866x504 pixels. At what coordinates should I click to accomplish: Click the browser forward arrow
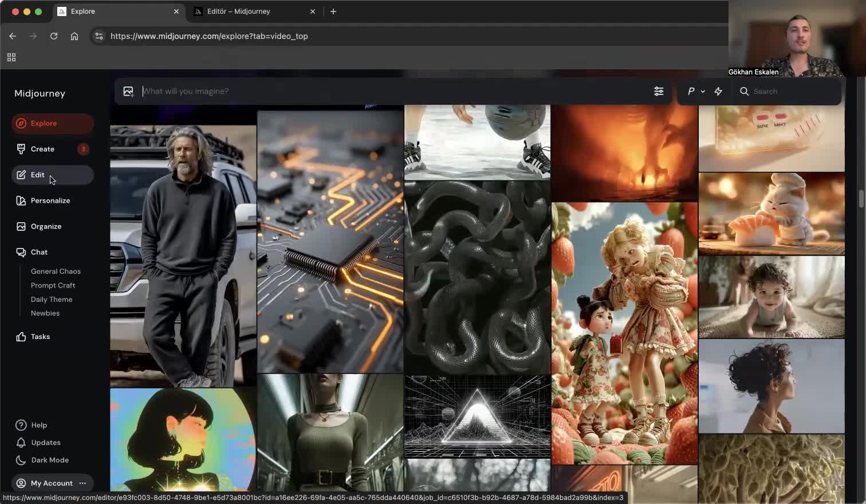33,36
